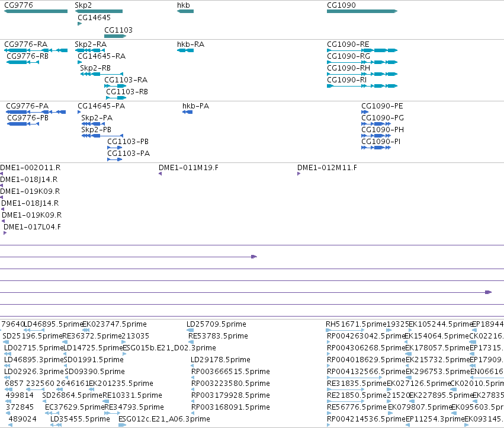Click the CG9776-PA protein label
This screenshot has width=504, height=428.
(x=27, y=106)
